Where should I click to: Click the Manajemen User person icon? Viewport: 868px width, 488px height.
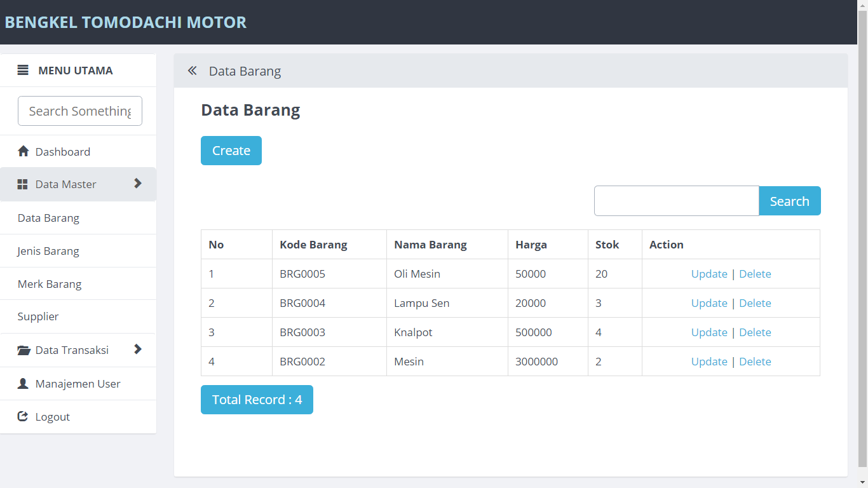coord(24,384)
